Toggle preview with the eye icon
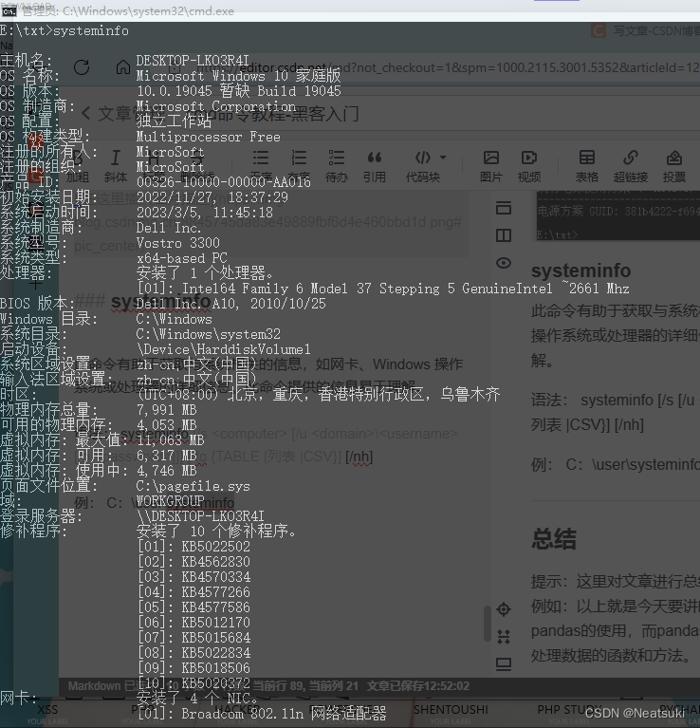The image size is (700, 728). click(x=504, y=263)
